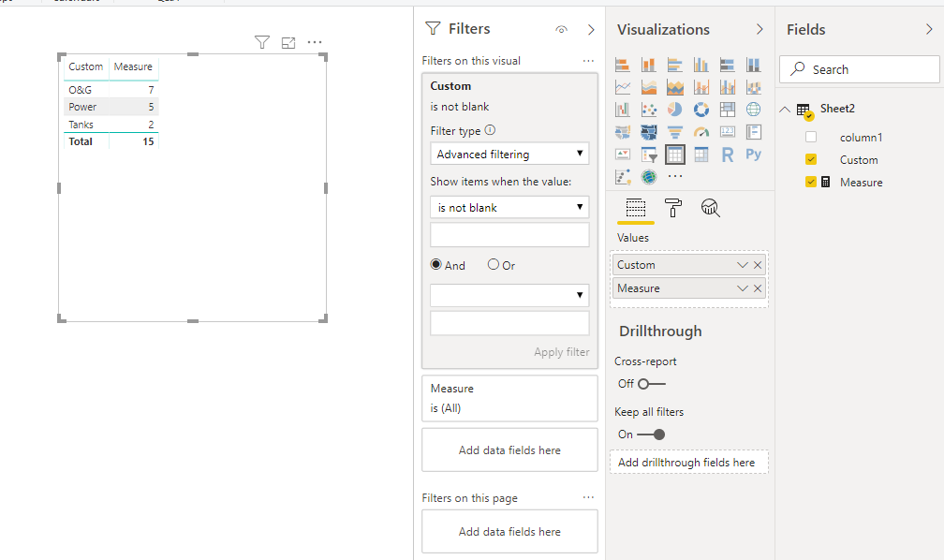The width and height of the screenshot is (944, 560).
Task: Pick the pie chart visual
Action: tap(675, 110)
